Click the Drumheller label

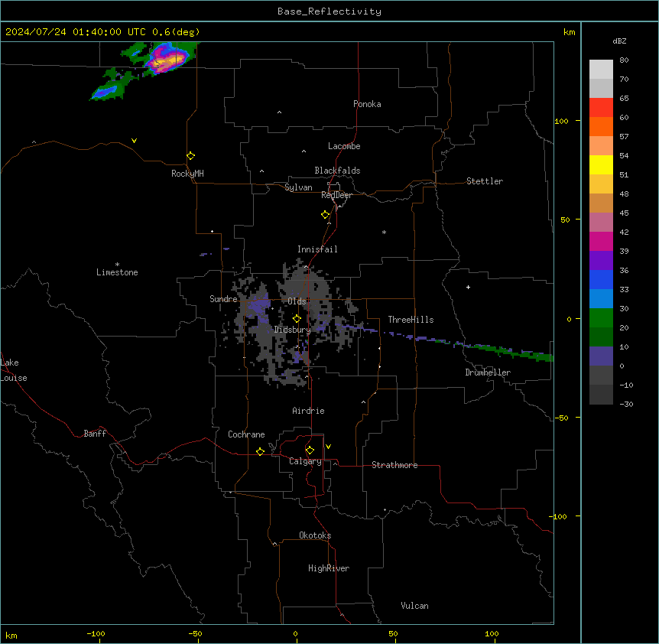pos(488,372)
